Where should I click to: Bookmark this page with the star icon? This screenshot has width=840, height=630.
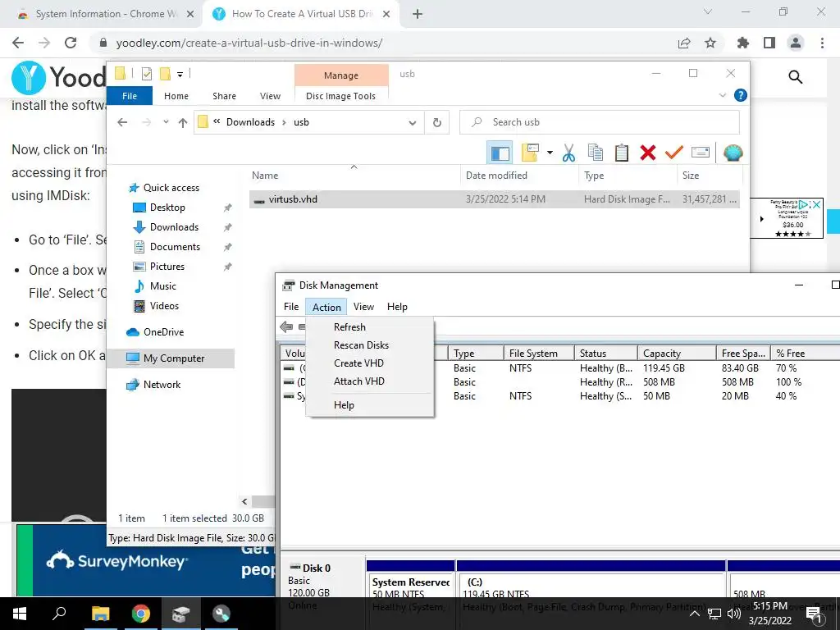710,43
